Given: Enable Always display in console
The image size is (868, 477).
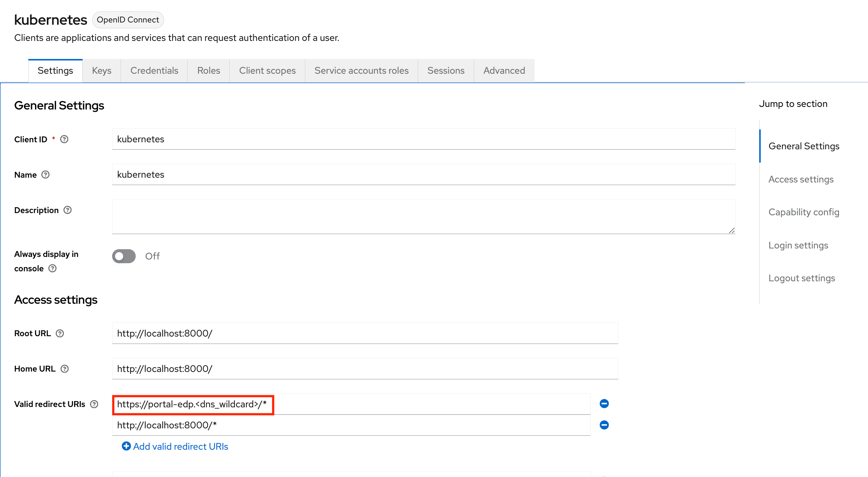Looking at the screenshot, I should 124,256.
